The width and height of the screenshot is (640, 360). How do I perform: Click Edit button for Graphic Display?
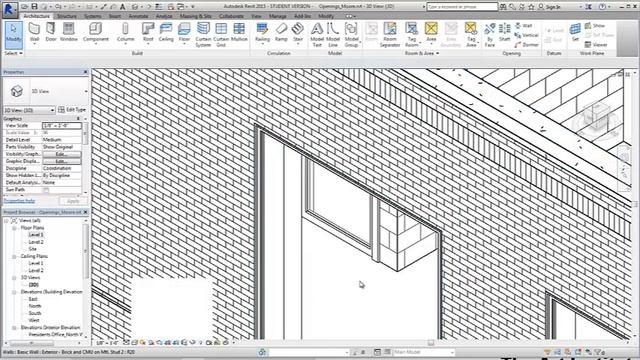pyautogui.click(x=62, y=161)
